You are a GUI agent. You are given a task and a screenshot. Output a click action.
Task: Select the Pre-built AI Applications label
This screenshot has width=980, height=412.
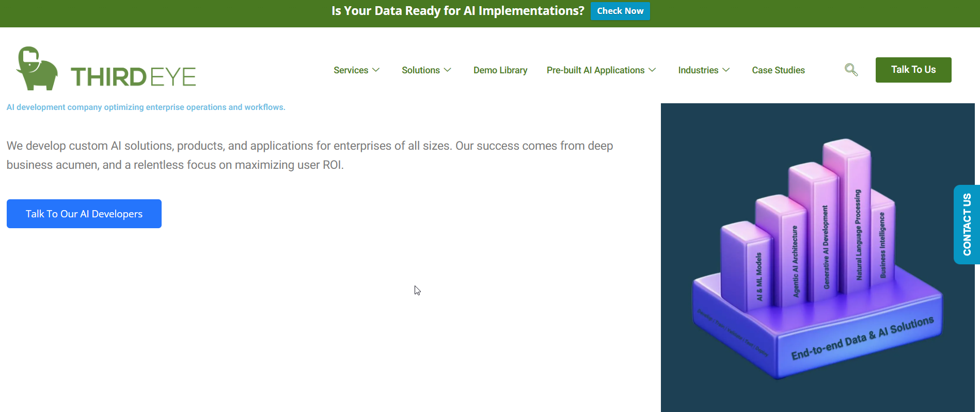[x=595, y=70]
